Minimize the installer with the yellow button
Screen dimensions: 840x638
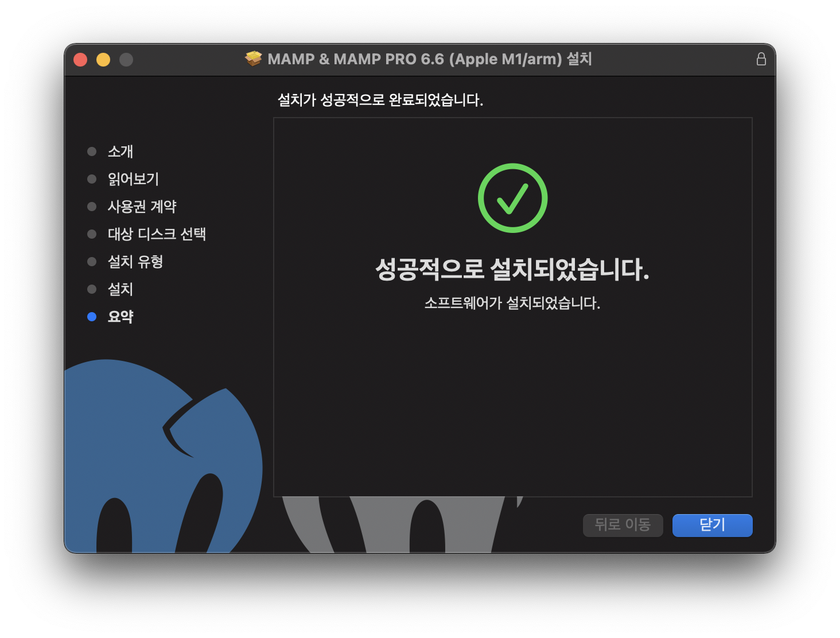point(103,60)
